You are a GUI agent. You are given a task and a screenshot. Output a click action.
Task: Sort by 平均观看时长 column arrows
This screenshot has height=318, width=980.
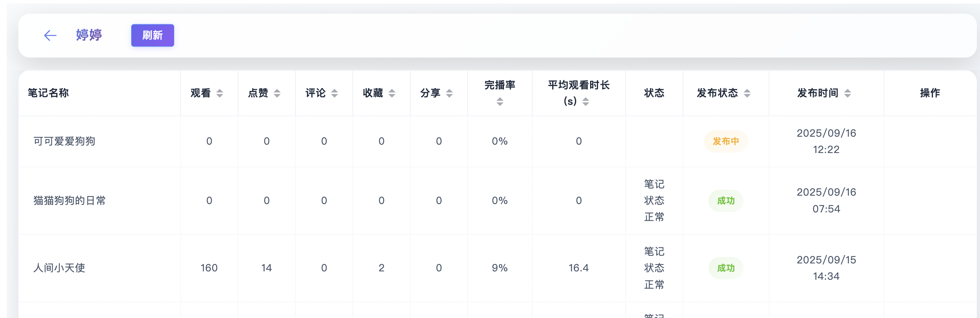point(586,102)
